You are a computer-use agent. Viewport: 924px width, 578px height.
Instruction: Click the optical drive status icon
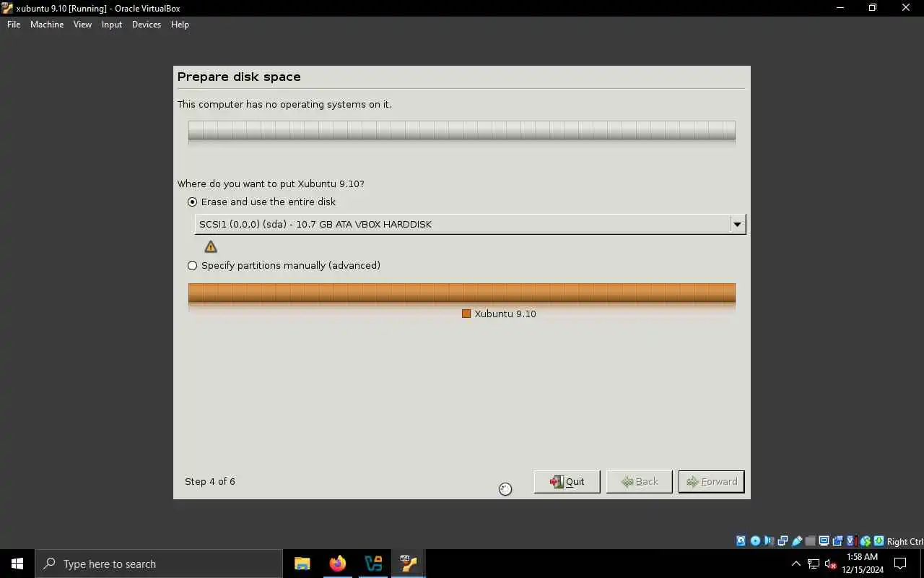pyautogui.click(x=755, y=541)
